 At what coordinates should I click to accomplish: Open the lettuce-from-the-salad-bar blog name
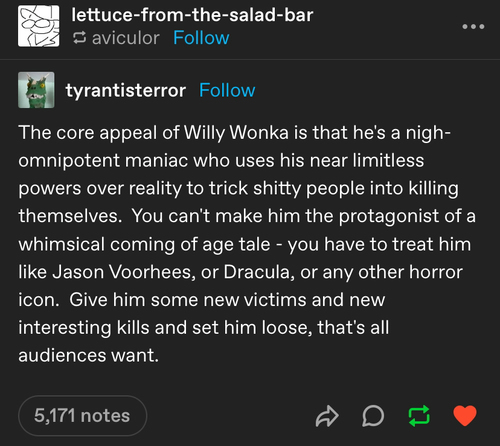coord(192,15)
